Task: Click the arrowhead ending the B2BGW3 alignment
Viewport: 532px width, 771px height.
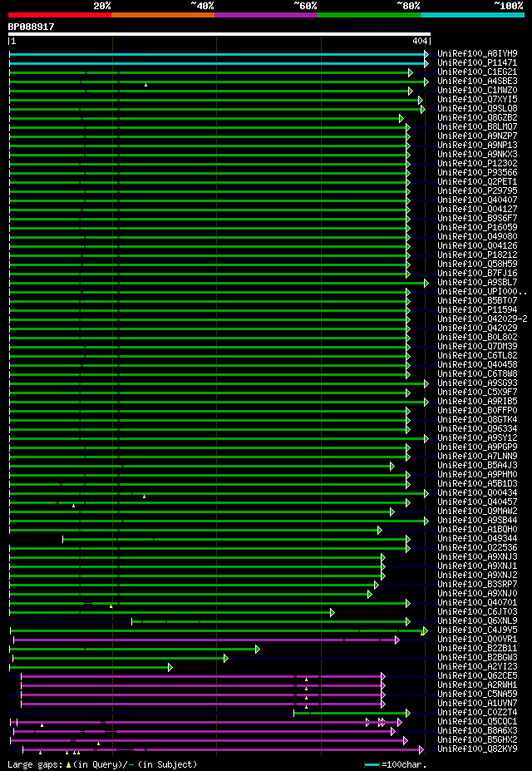Action: (x=226, y=659)
